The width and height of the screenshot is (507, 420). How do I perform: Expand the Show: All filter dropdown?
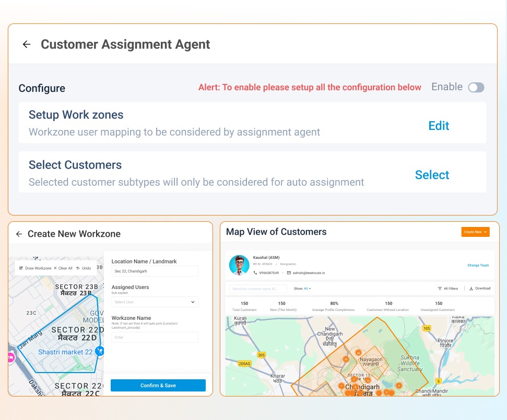(x=302, y=289)
